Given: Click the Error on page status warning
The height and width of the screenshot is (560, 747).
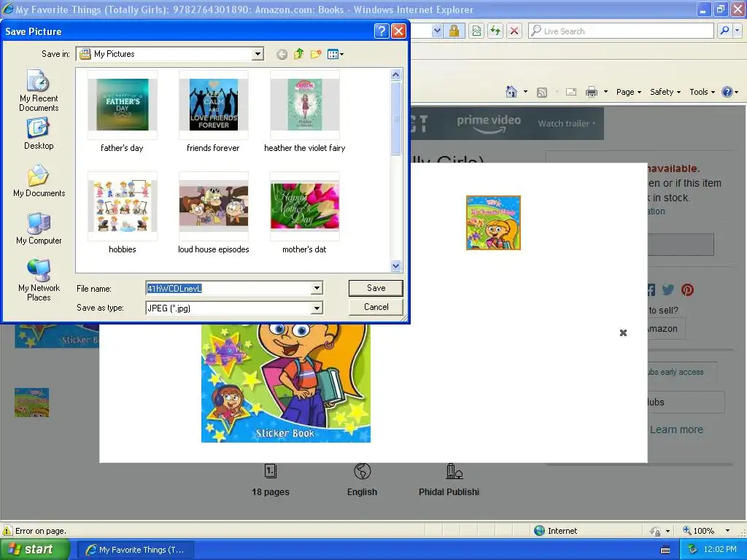Looking at the screenshot, I should point(35,531).
